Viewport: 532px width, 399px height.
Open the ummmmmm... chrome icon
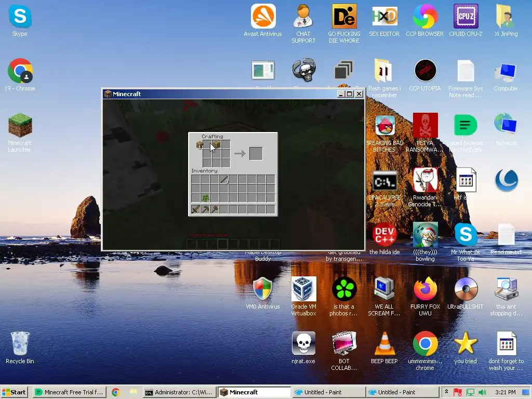click(425, 351)
